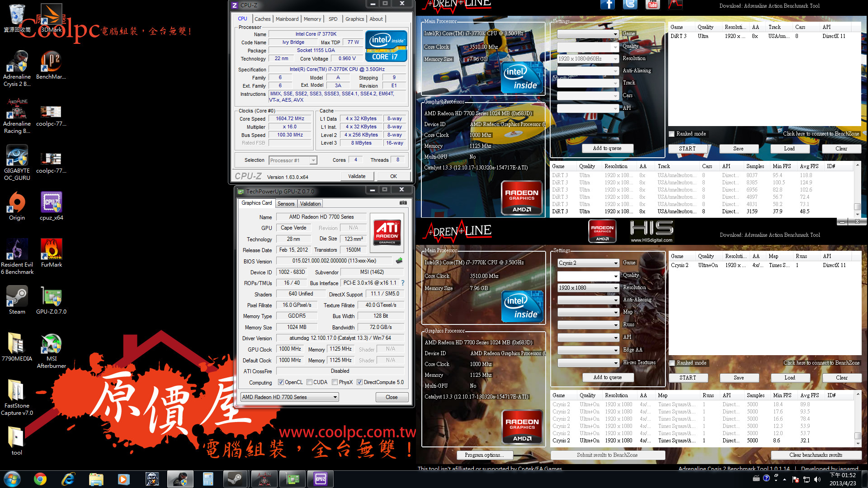Open Chrome from the taskbar
Image resolution: width=868 pixels, height=488 pixels.
coord(40,479)
